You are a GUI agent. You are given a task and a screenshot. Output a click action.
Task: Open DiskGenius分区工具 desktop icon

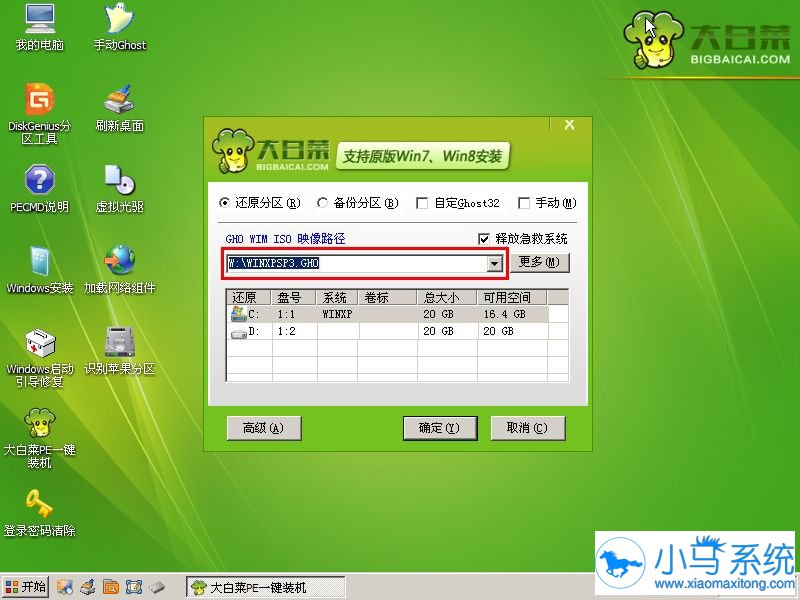39,114
